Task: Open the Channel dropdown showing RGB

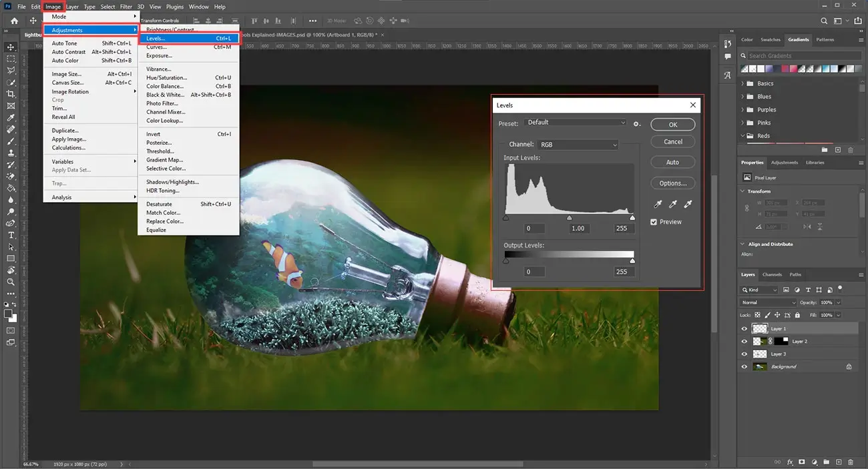Action: coord(578,145)
